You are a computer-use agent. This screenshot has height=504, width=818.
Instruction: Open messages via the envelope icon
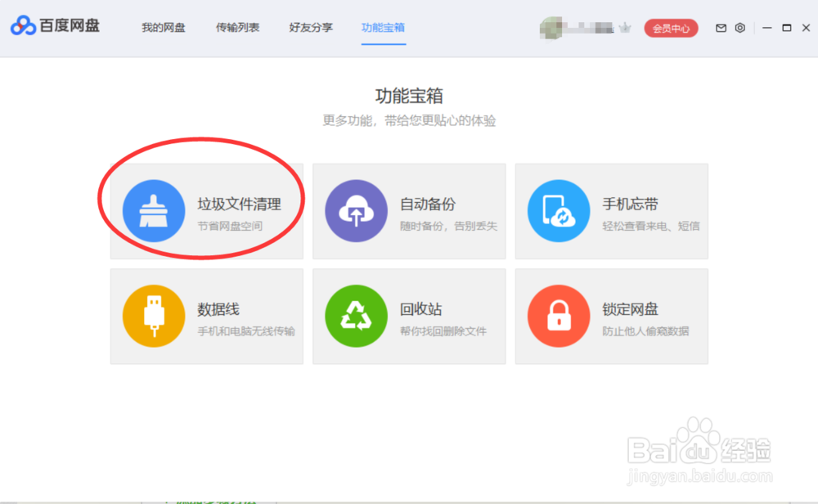pos(721,27)
